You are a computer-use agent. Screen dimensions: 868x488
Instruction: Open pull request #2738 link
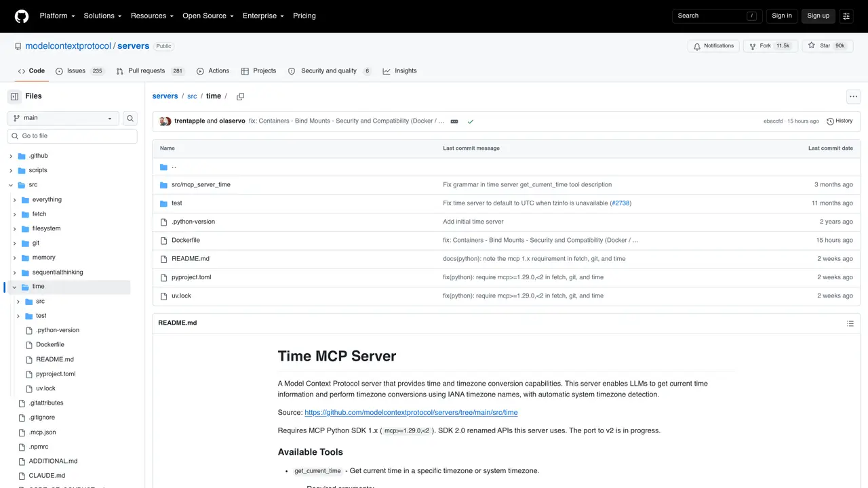(620, 203)
